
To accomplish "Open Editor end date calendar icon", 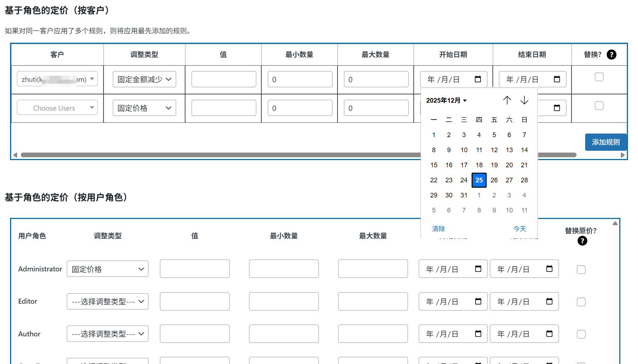I will pos(549,301).
